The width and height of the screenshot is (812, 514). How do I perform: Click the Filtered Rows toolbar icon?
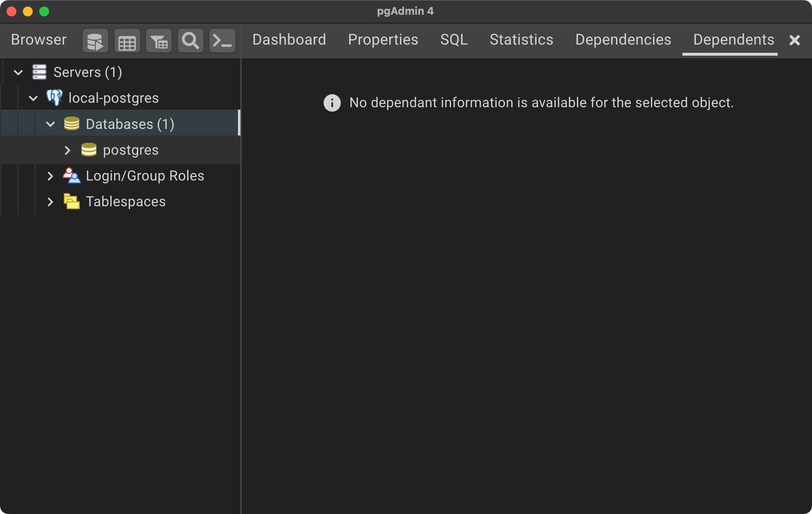coord(159,41)
